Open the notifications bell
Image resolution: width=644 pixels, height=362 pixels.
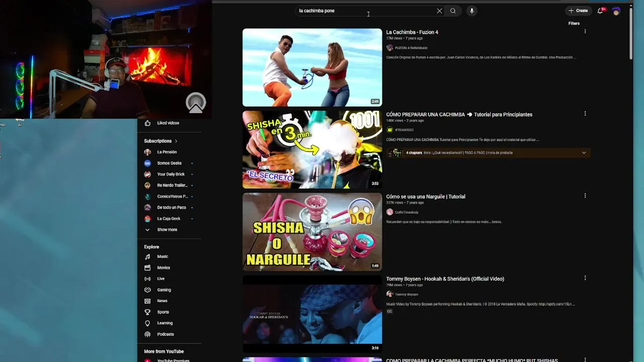(600, 11)
